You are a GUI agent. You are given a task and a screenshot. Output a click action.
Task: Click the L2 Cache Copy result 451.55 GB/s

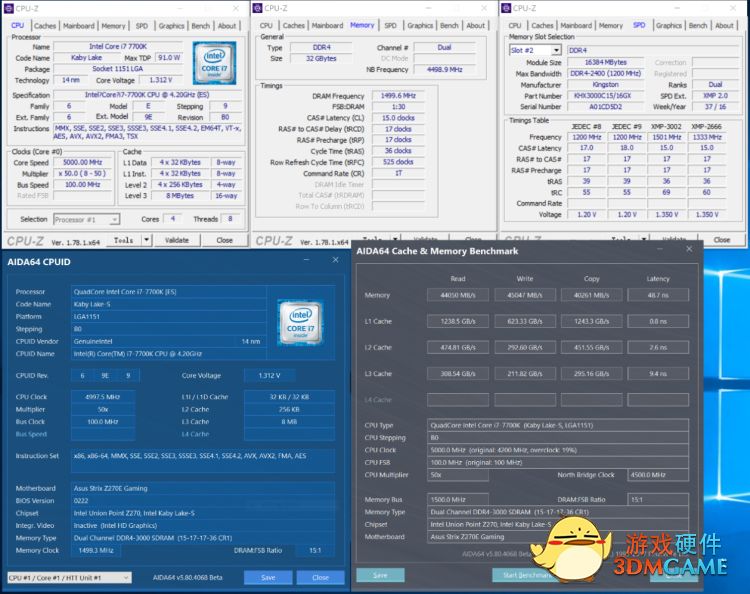tap(591, 348)
